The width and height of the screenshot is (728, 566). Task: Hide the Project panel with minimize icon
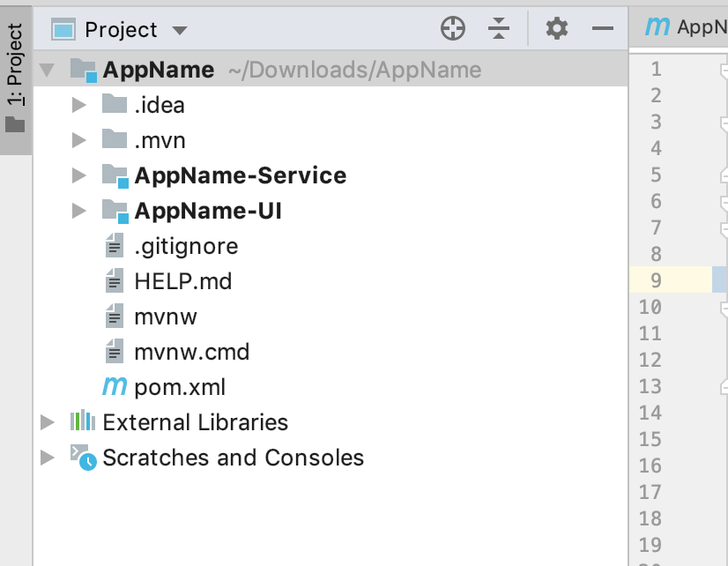(x=603, y=29)
